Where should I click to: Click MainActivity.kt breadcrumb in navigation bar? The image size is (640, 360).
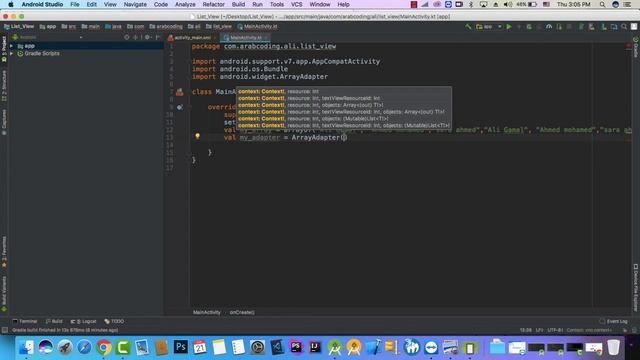click(x=257, y=27)
